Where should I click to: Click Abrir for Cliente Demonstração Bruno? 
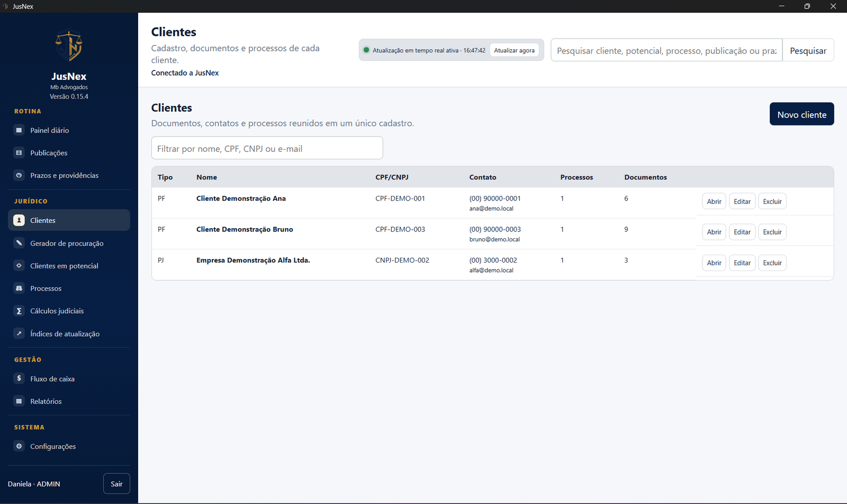coord(714,232)
